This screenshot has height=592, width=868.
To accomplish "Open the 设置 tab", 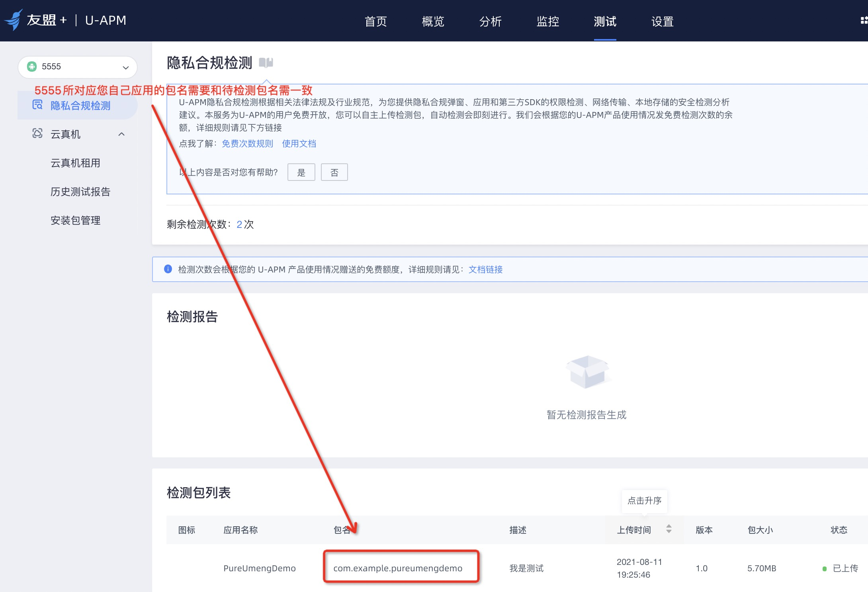I will [663, 21].
